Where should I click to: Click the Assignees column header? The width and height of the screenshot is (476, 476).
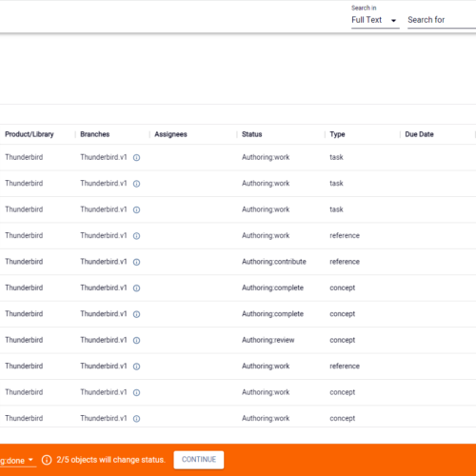(x=170, y=134)
